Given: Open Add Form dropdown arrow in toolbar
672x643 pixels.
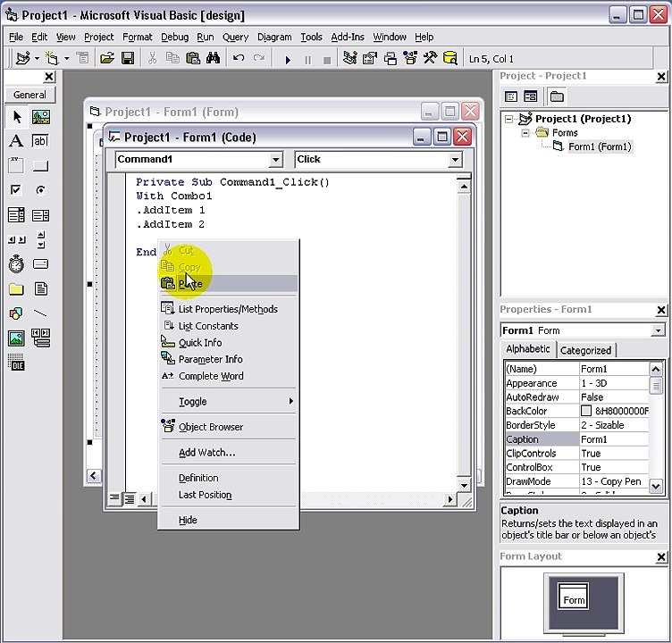Looking at the screenshot, I should coord(67,58).
